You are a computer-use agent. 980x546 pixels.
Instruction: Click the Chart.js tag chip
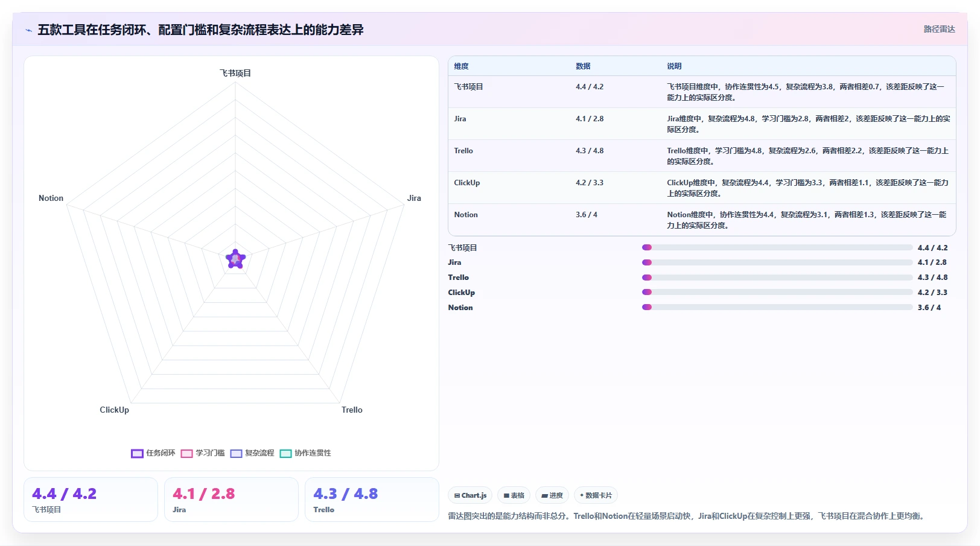click(470, 495)
